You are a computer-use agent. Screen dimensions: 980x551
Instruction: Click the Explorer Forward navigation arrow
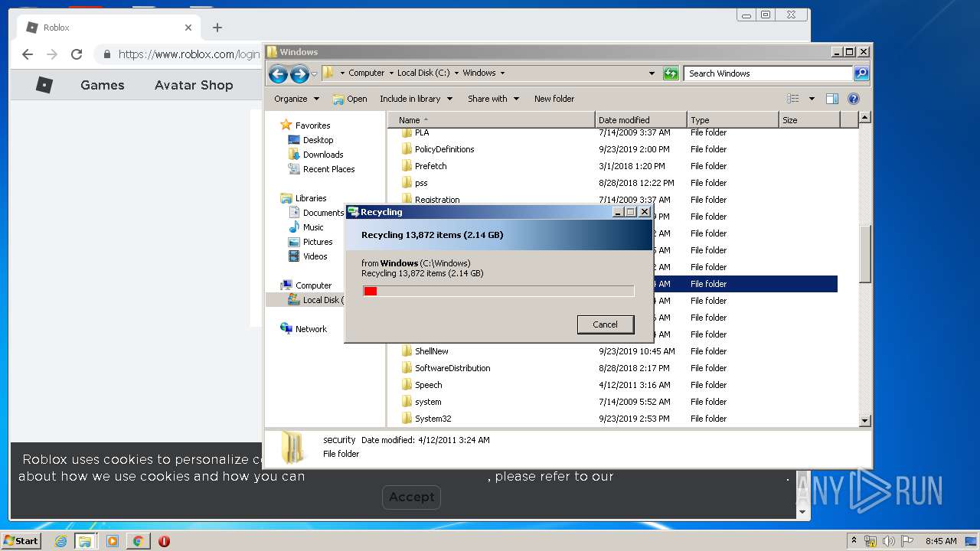tap(299, 73)
